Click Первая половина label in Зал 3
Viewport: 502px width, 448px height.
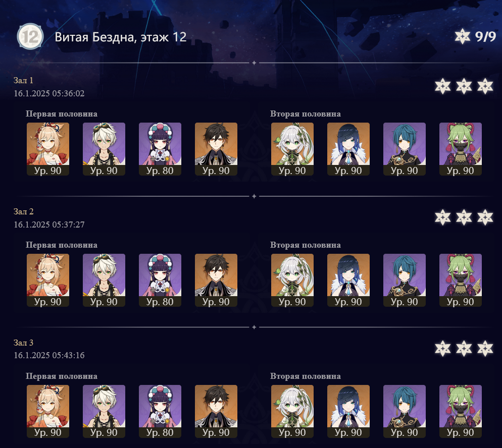pos(62,376)
